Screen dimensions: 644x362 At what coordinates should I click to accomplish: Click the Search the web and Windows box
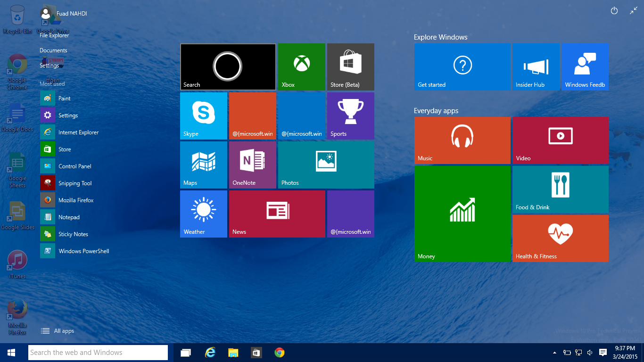tap(98, 353)
